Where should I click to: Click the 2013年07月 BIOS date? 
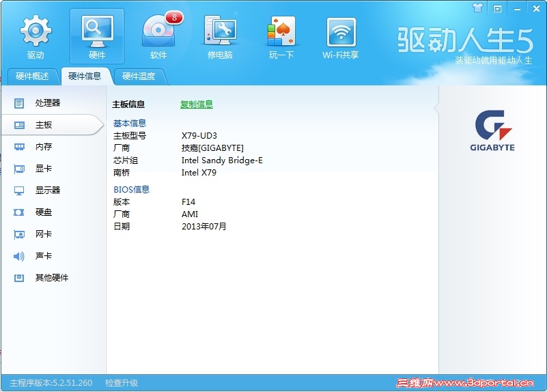click(204, 227)
